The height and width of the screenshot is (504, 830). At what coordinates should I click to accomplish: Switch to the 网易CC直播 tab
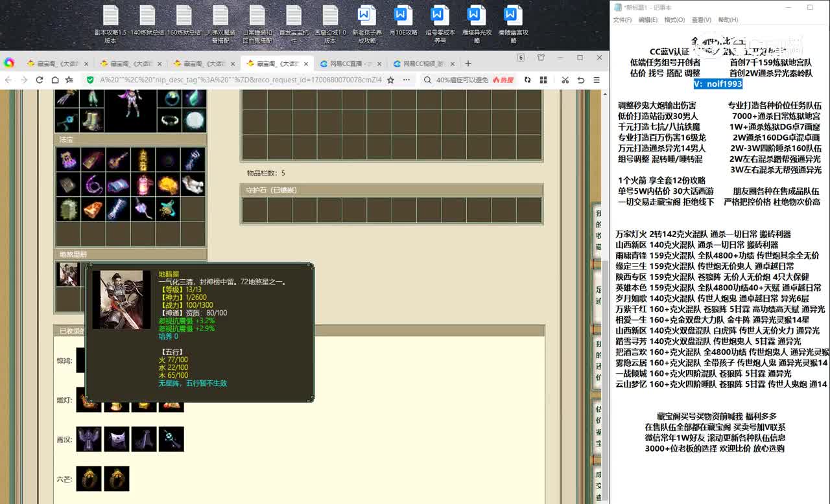coord(351,63)
